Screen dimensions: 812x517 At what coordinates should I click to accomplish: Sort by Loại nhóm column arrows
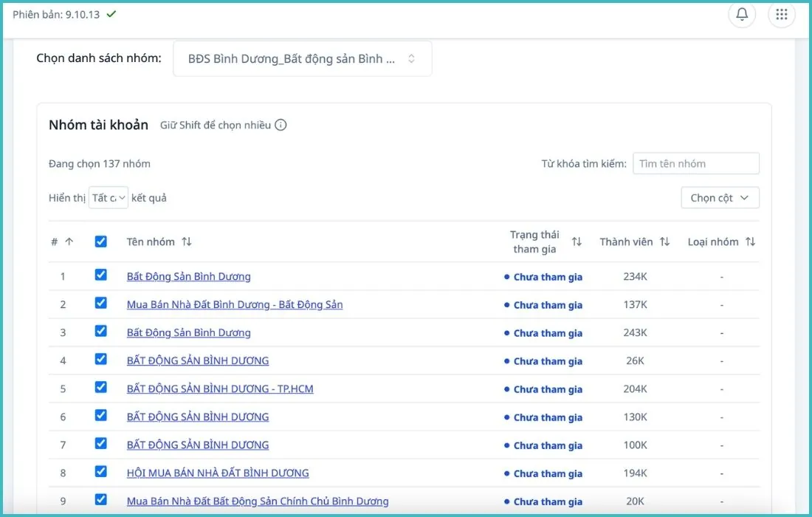coord(750,242)
